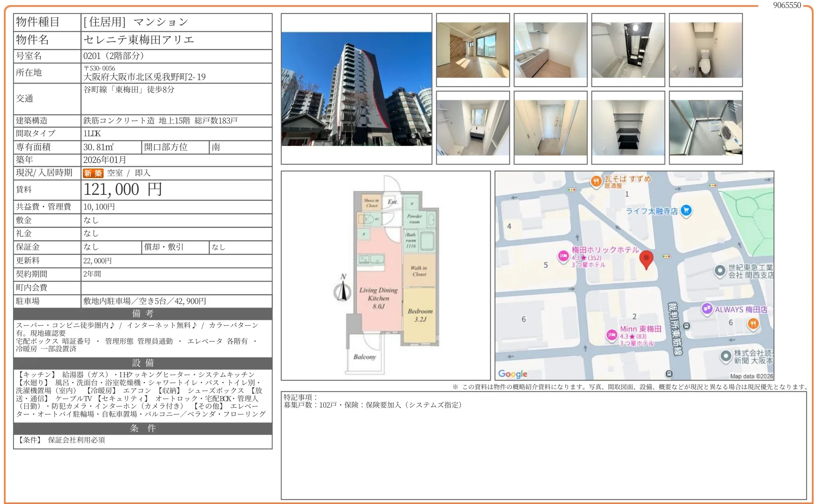Click the 121,000 円 rent amount

click(123, 190)
